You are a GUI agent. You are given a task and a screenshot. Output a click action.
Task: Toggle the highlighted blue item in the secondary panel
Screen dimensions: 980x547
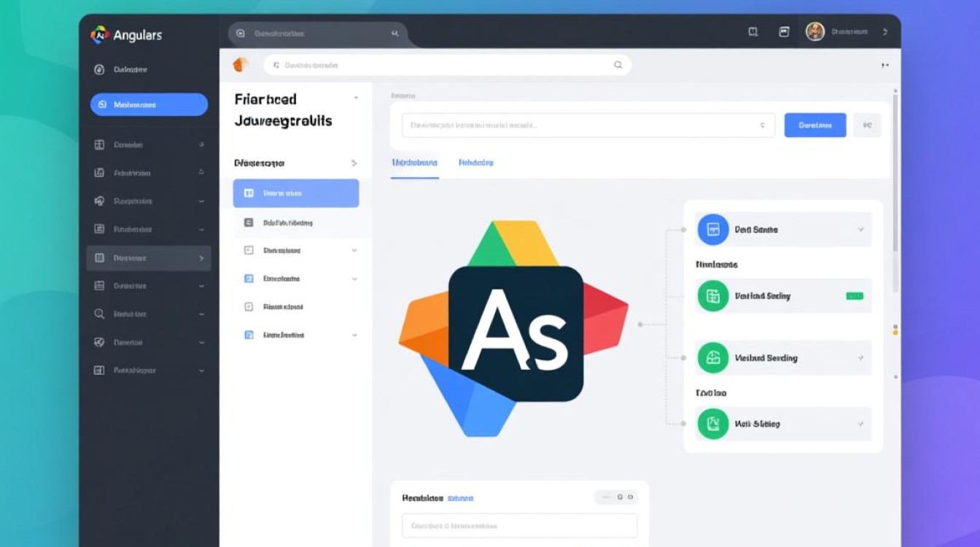click(x=295, y=193)
